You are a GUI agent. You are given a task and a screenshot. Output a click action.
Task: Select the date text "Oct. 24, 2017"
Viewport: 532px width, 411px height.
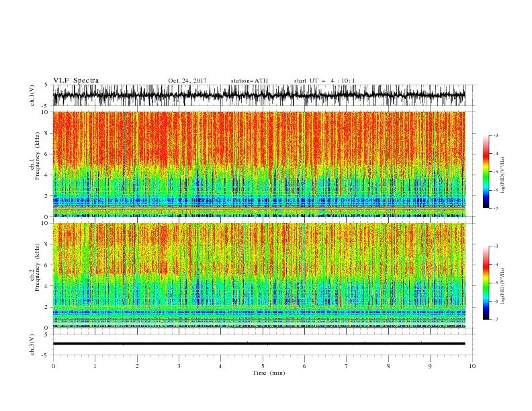click(187, 81)
